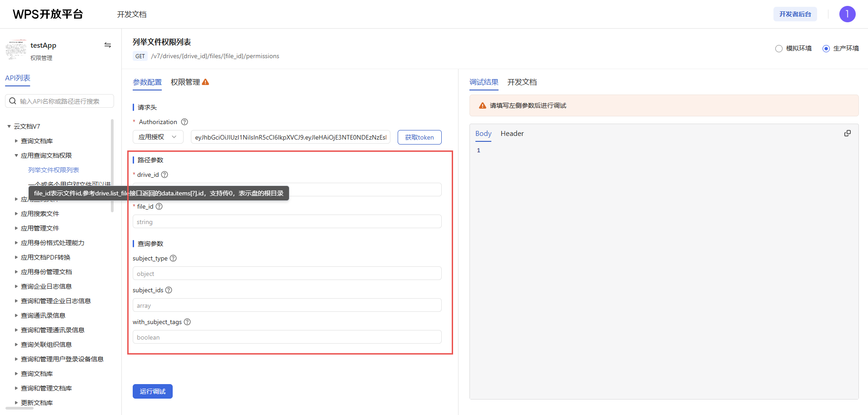Click the help icon beside subject_type

[x=173, y=258]
